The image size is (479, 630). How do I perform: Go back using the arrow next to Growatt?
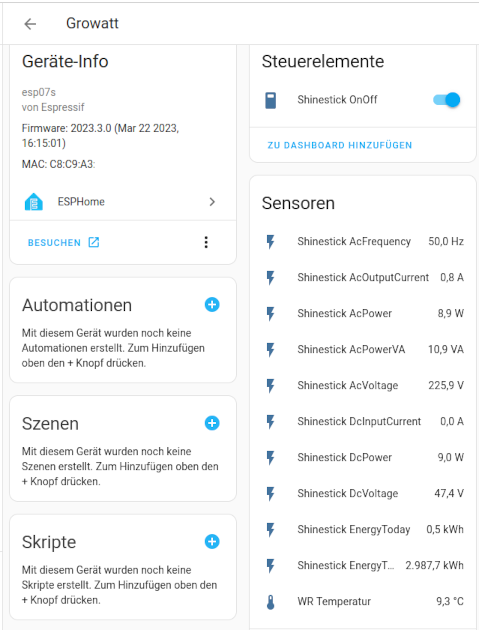(30, 24)
